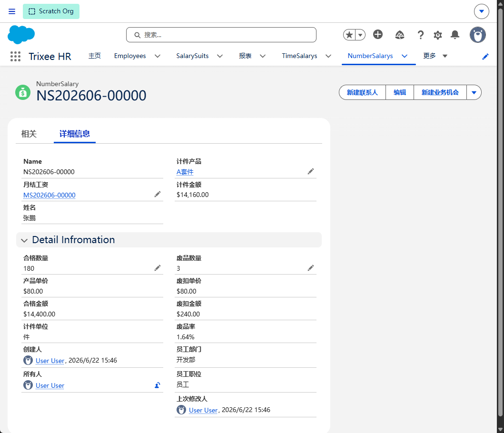The image size is (504, 433).
Task: Open the A套件 product link
Action: point(185,172)
